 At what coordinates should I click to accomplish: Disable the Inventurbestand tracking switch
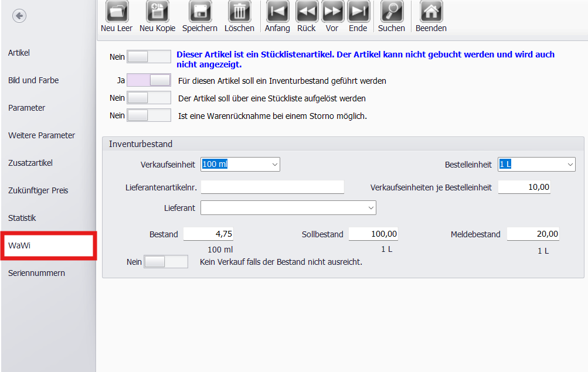[x=149, y=81]
